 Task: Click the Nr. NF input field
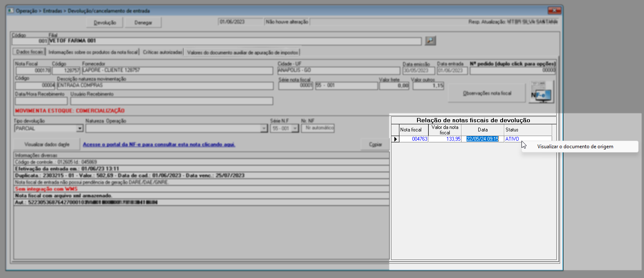(x=318, y=128)
